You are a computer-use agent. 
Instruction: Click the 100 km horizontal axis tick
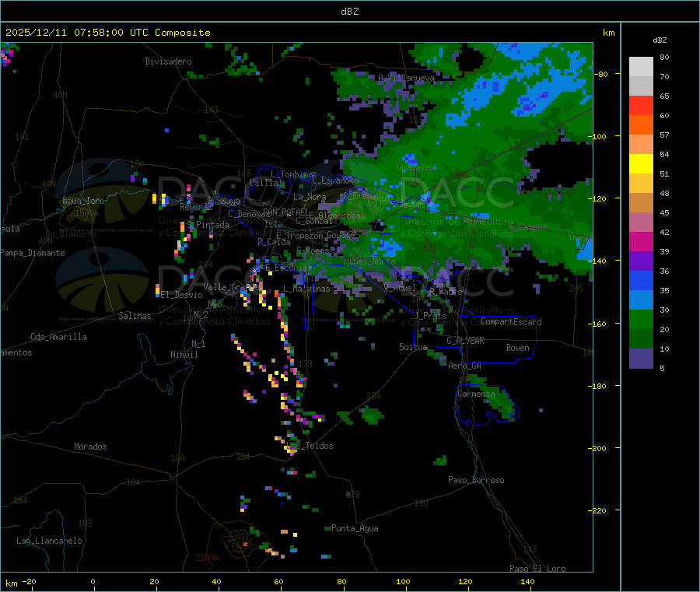[x=403, y=582]
